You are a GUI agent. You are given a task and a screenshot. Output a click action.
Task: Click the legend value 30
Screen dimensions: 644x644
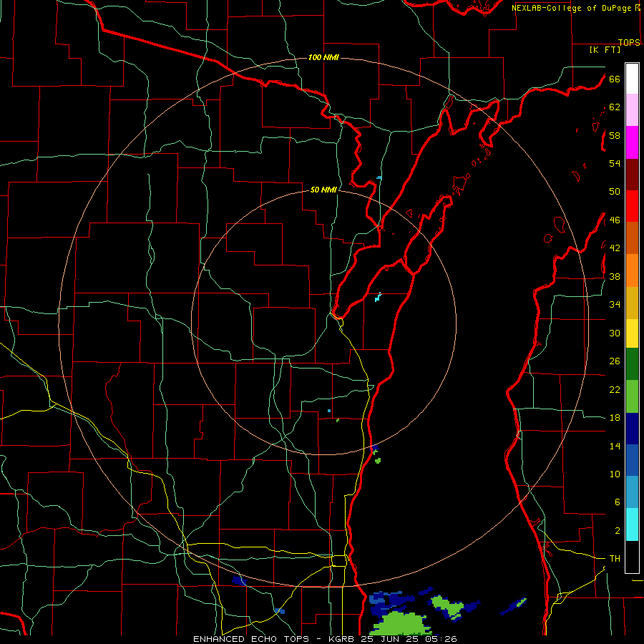pos(615,333)
